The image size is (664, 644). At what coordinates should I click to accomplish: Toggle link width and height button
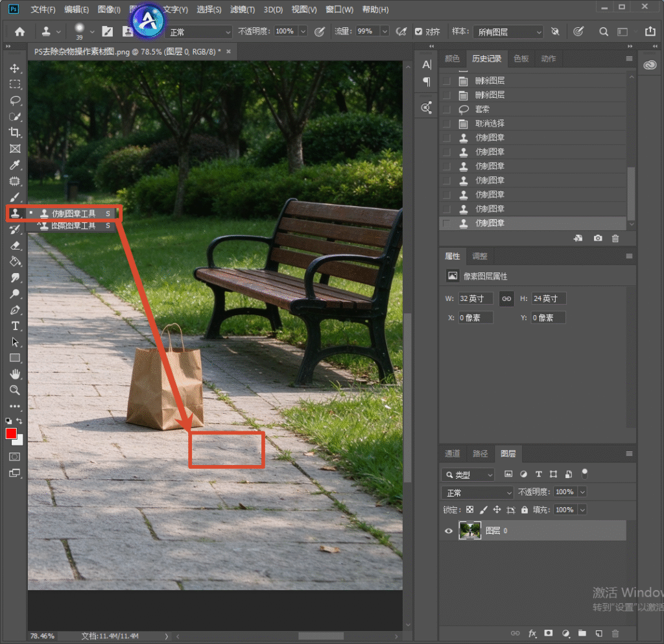(x=506, y=298)
